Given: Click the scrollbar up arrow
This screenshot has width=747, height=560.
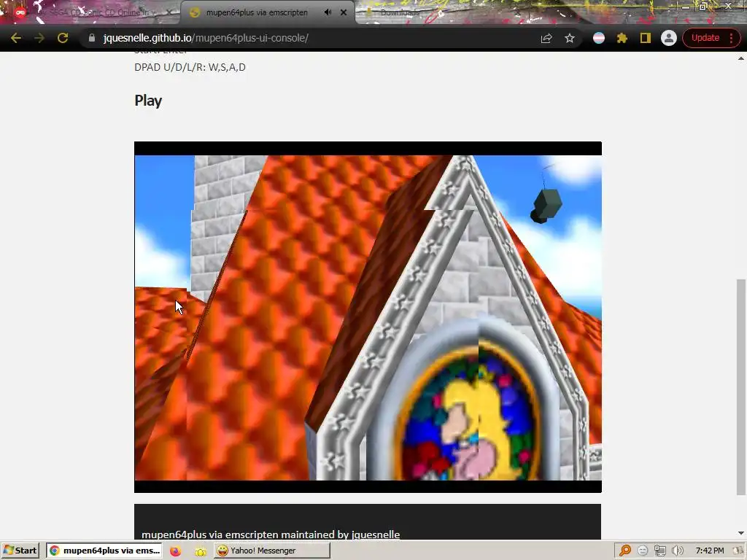Looking at the screenshot, I should (x=741, y=58).
